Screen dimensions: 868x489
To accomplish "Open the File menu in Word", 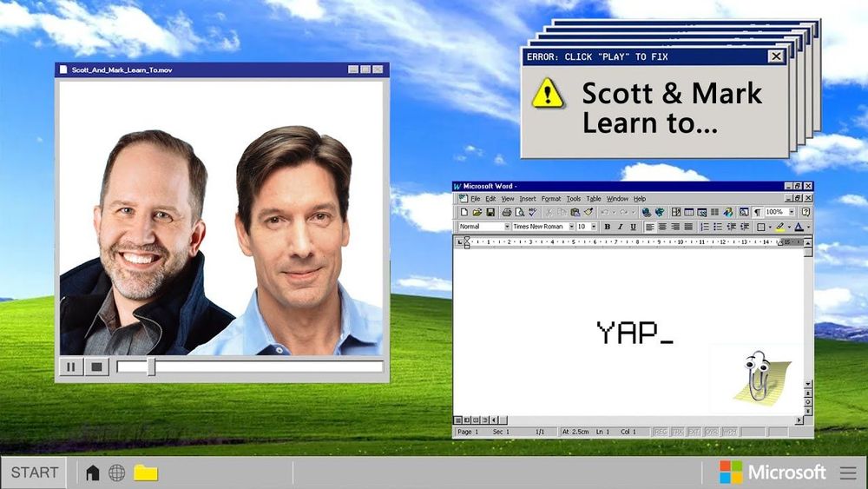I will click(x=476, y=199).
